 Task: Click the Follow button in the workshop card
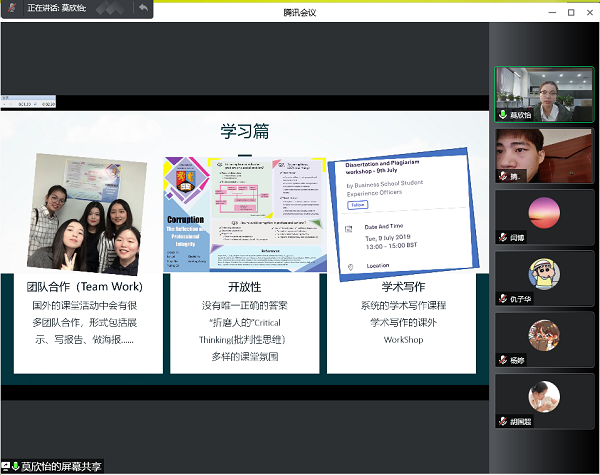(x=357, y=204)
